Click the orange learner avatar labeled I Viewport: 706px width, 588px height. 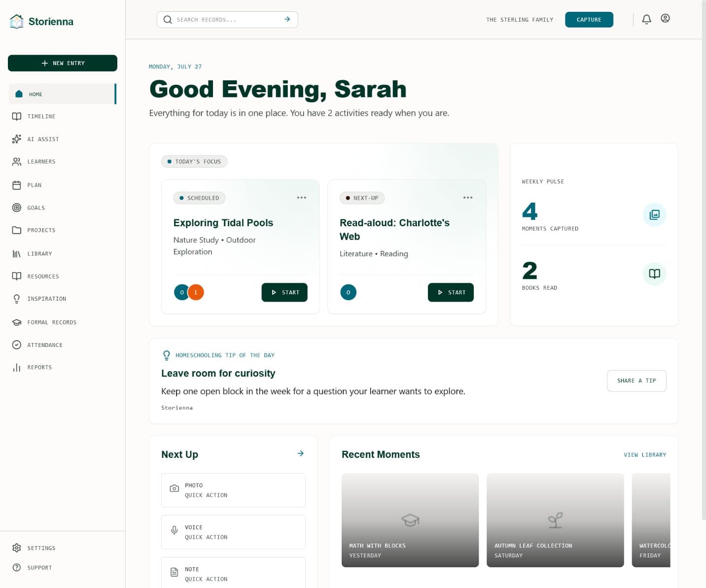tap(196, 292)
